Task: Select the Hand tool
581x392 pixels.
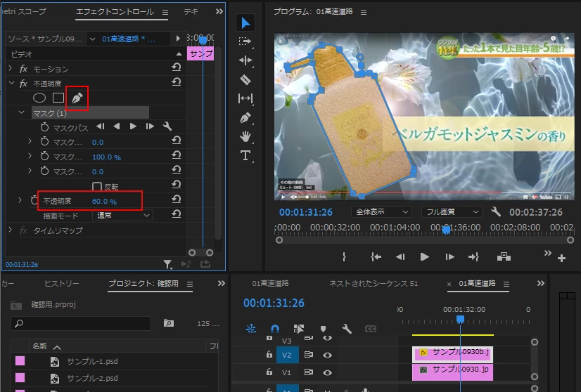Action: pyautogui.click(x=245, y=136)
